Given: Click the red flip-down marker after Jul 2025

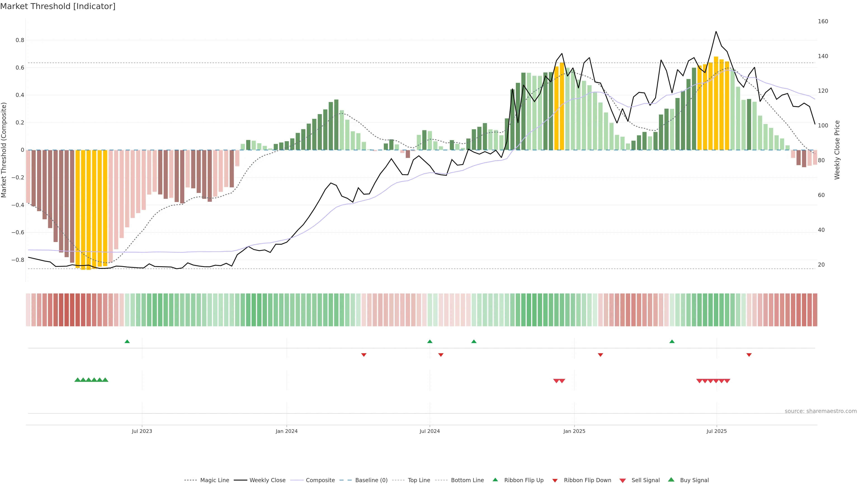Looking at the screenshot, I should 749,355.
